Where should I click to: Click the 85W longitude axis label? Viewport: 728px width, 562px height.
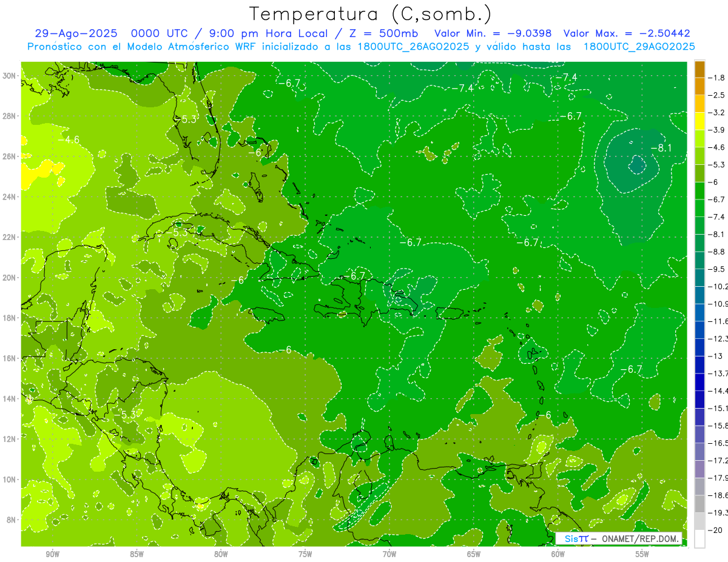tap(136, 554)
